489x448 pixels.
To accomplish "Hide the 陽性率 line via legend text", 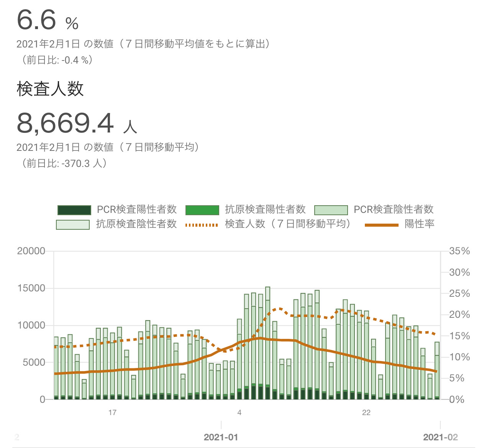I will click(x=419, y=224).
